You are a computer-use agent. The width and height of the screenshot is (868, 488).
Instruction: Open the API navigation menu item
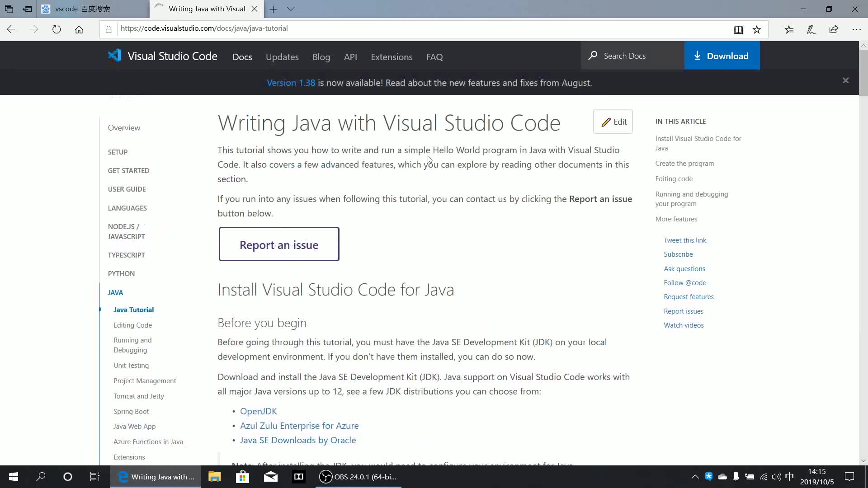point(350,57)
